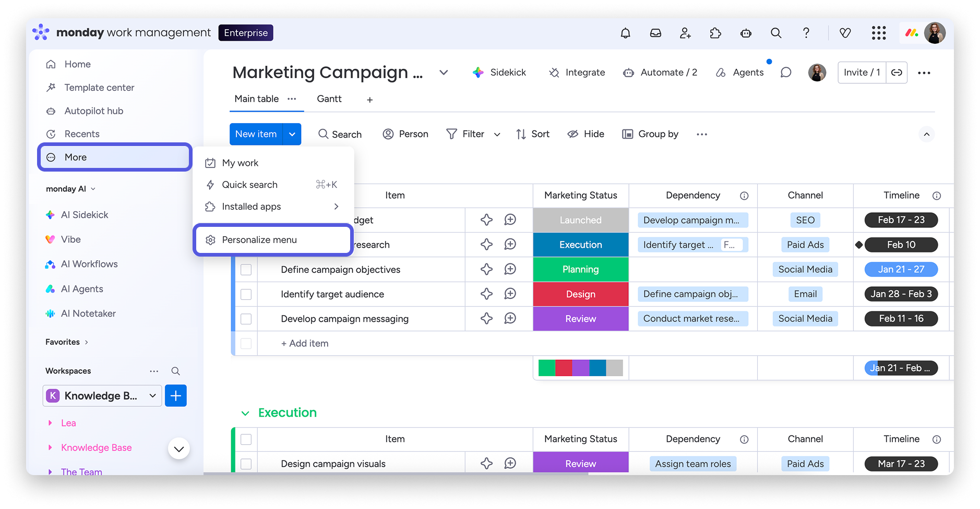Click the heart favorites icon in top bar
Image resolution: width=980 pixels, height=509 pixels.
(x=845, y=33)
